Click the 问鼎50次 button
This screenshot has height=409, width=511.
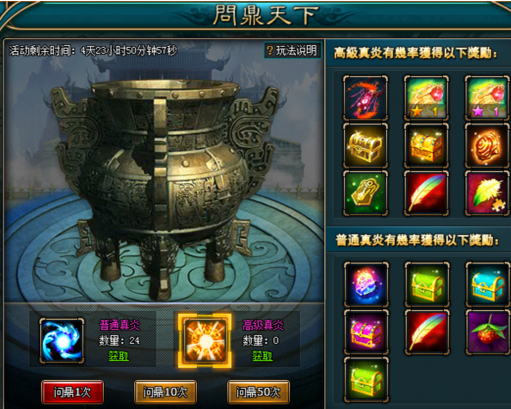pyautogui.click(x=258, y=392)
